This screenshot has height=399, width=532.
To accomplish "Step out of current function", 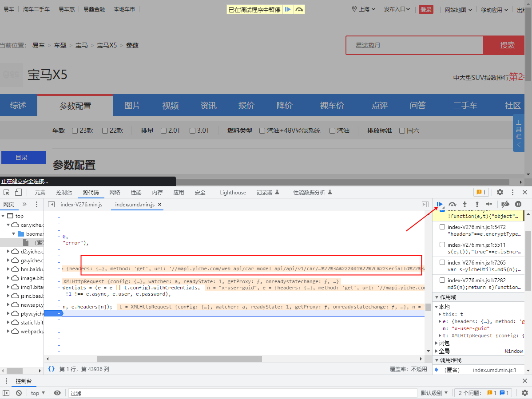I will click(x=477, y=204).
